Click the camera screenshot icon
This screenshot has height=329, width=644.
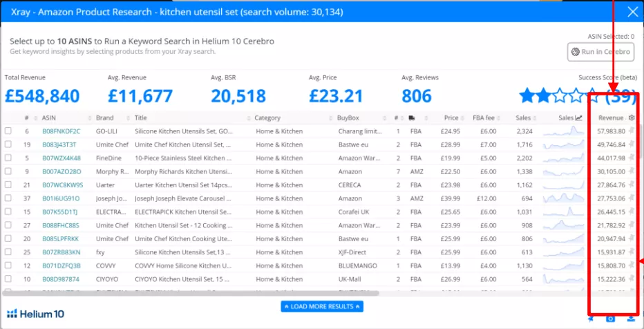[x=611, y=319]
